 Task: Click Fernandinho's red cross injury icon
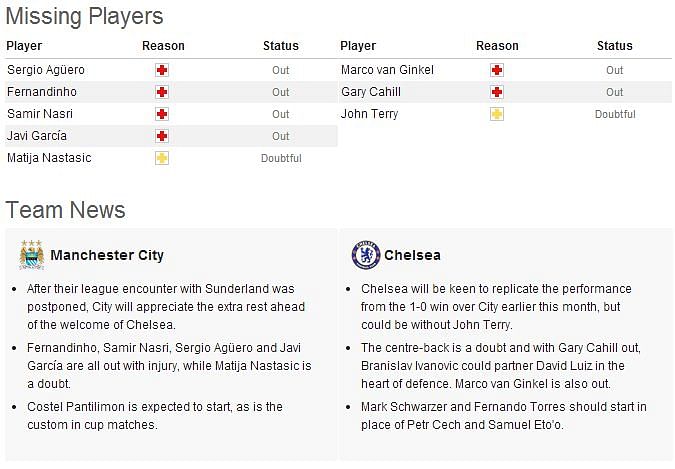pos(162,92)
